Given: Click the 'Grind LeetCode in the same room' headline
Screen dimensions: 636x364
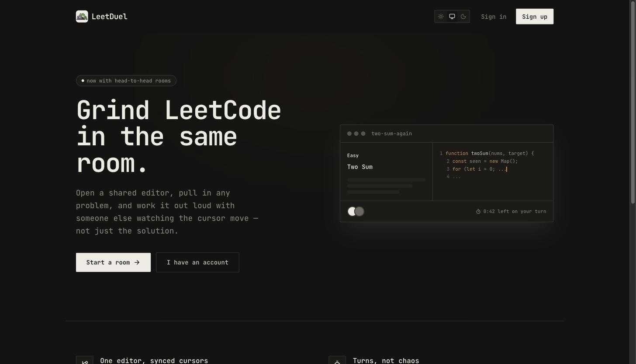Looking at the screenshot, I should [179, 136].
